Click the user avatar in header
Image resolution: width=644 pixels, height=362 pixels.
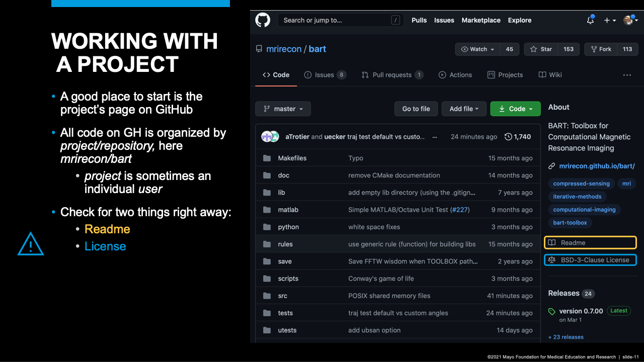pos(628,20)
